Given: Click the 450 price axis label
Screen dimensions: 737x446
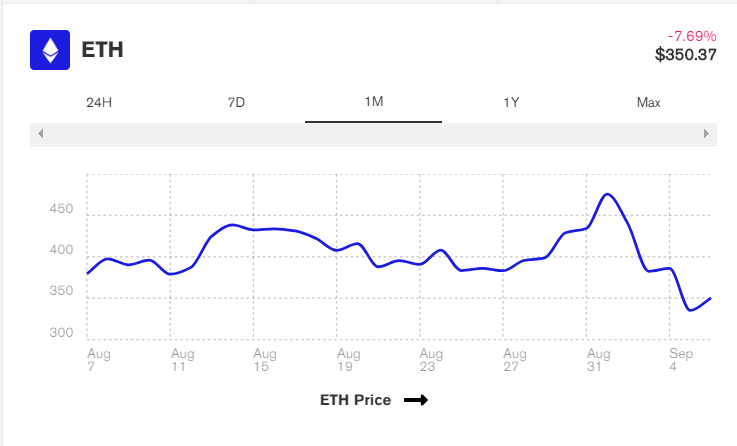Looking at the screenshot, I should tap(61, 210).
